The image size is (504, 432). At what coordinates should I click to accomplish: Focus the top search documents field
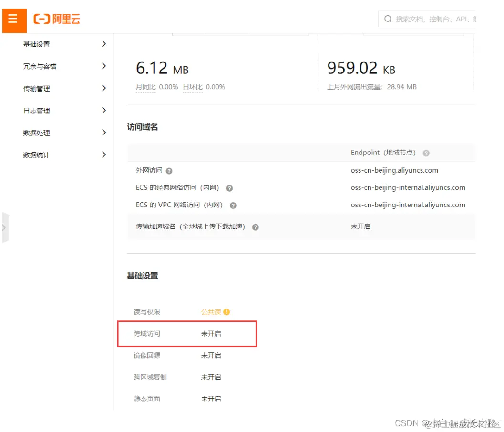pos(427,19)
